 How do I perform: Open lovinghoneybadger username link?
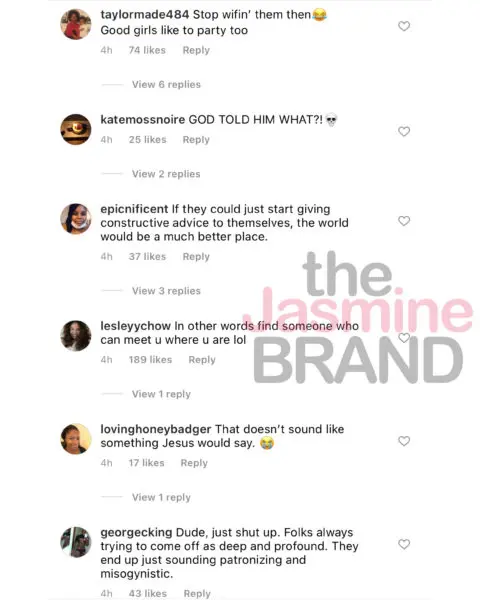tap(155, 429)
